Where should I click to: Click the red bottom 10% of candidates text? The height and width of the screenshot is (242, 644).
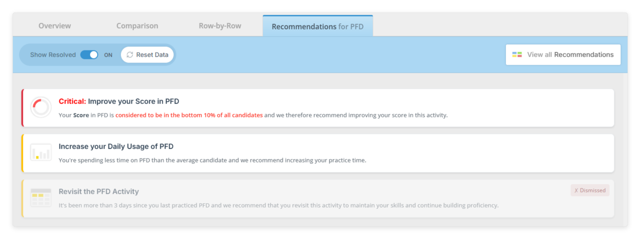pos(189,115)
